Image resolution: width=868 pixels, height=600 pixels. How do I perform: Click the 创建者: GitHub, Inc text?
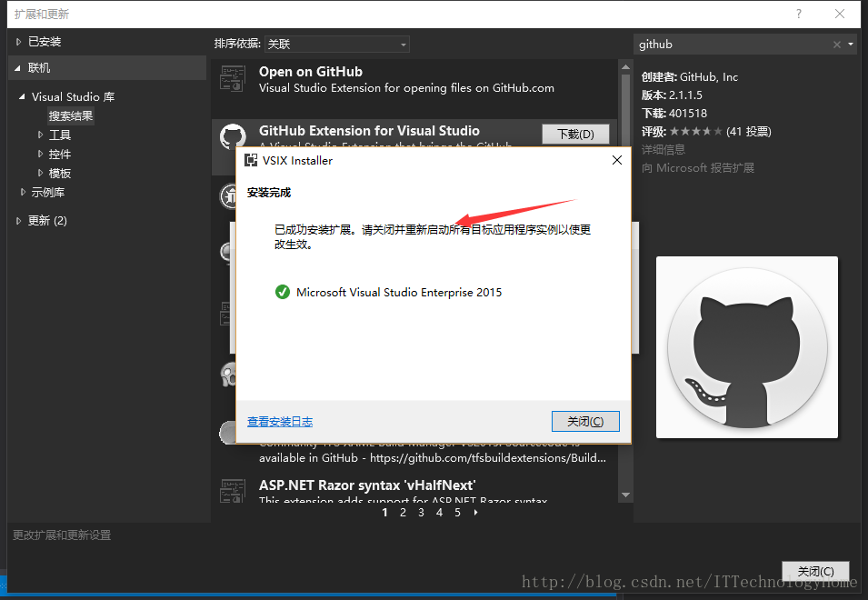tap(689, 77)
